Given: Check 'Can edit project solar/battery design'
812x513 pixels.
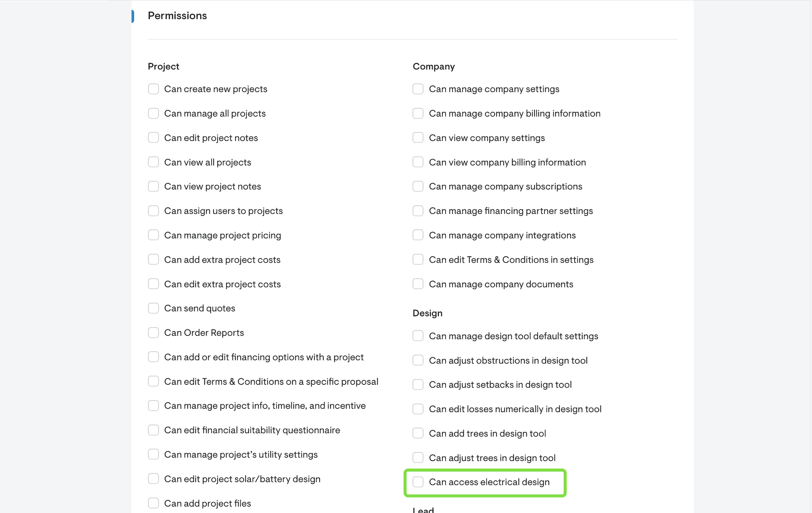Looking at the screenshot, I should [153, 479].
